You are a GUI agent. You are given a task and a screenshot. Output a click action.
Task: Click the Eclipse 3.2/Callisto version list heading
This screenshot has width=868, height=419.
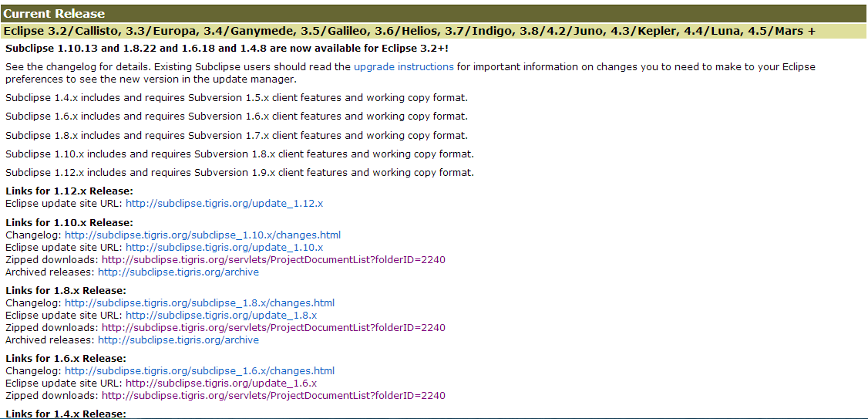(x=434, y=31)
